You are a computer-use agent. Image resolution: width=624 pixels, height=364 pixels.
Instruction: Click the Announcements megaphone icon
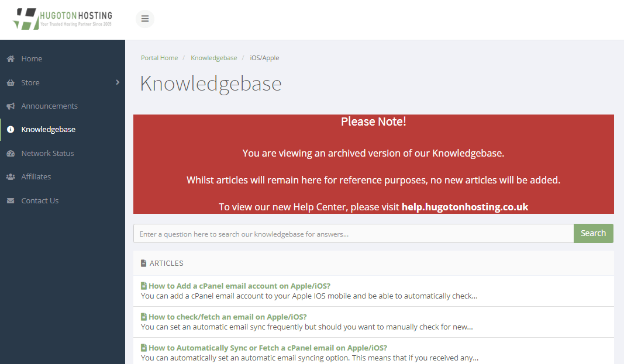[11, 106]
